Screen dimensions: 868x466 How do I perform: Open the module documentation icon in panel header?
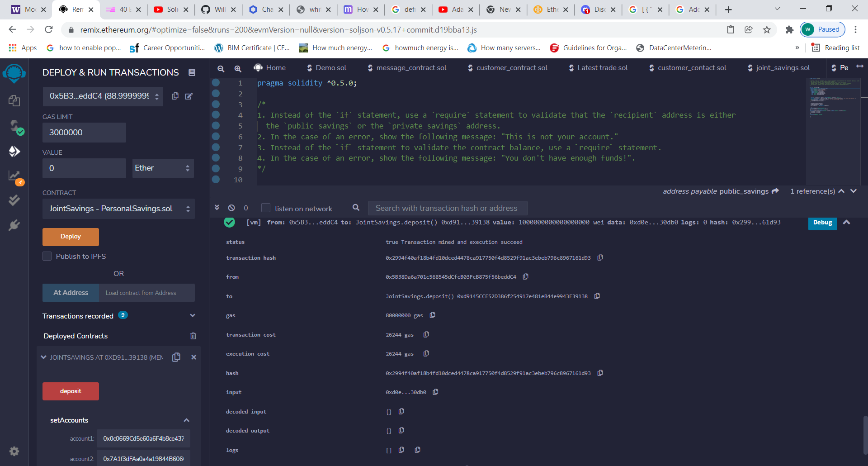coord(192,72)
